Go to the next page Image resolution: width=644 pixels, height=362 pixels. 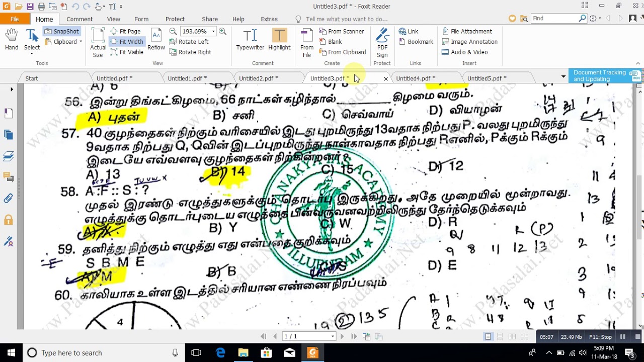tap(342, 336)
